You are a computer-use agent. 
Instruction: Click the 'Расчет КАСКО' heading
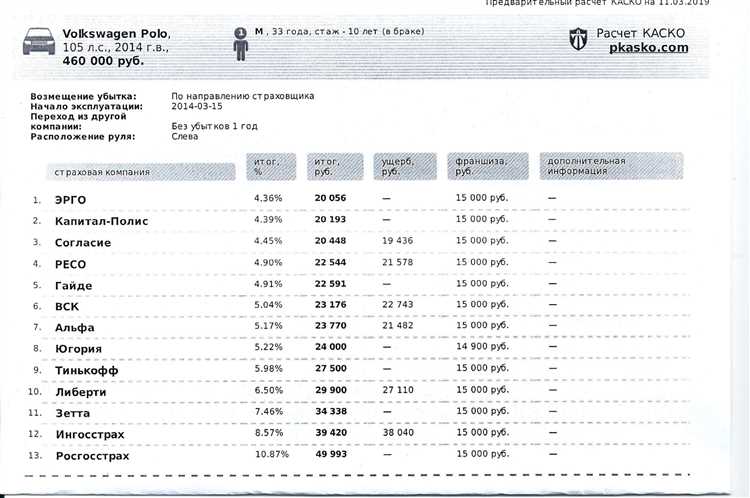pos(640,33)
